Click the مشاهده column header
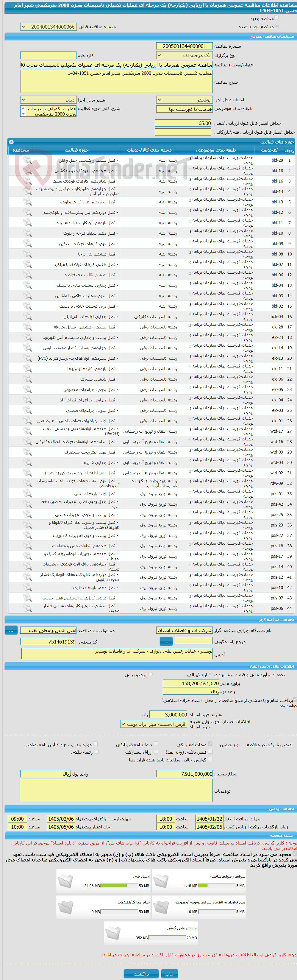297x980 pixels. pos(21,150)
